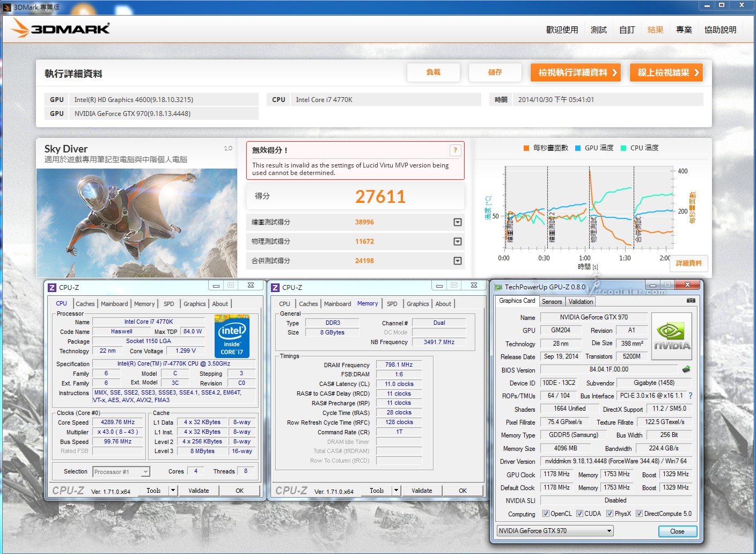This screenshot has width=756, height=554.
Task: Switch to SPD tab in CPU-Z Memory window
Action: pyautogui.click(x=392, y=304)
